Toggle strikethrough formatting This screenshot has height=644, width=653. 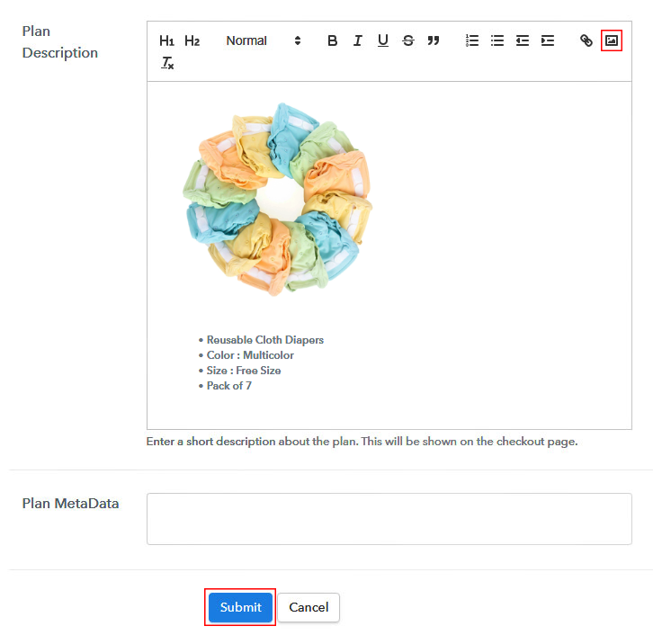pos(408,40)
